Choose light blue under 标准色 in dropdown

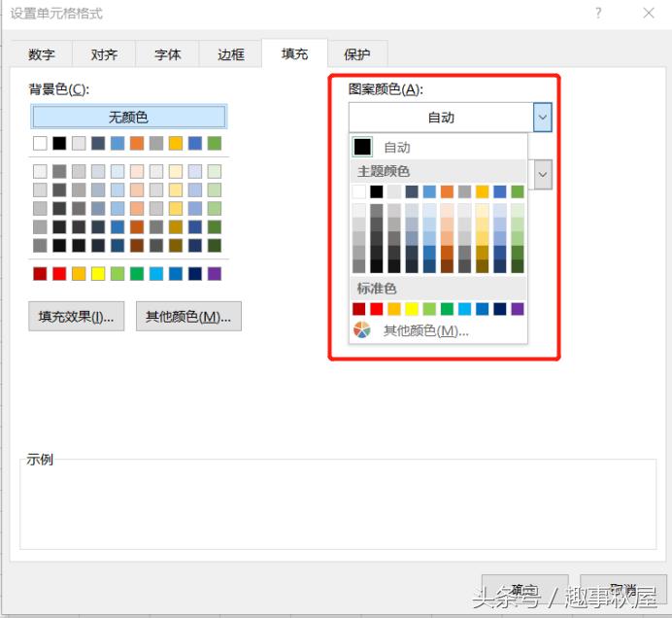click(x=464, y=309)
